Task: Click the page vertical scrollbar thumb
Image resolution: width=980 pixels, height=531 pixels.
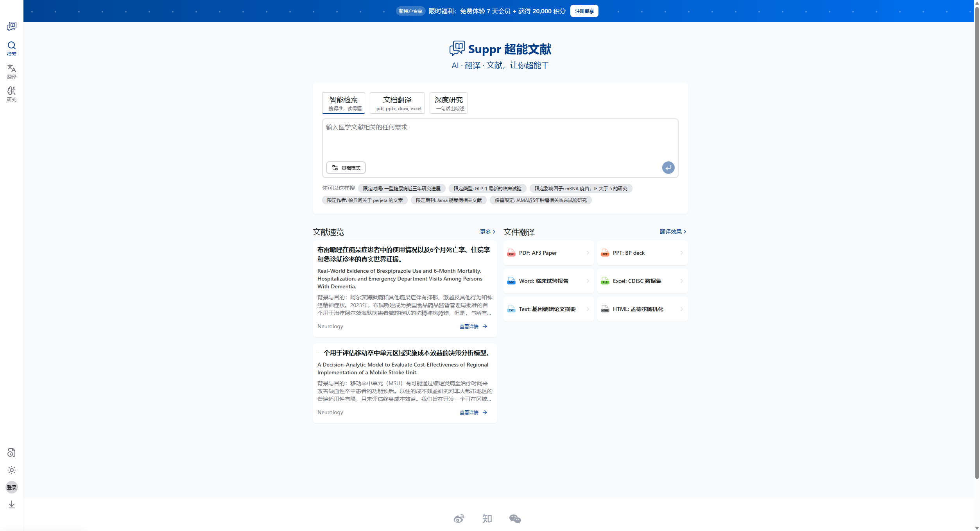Action: pyautogui.click(x=977, y=242)
